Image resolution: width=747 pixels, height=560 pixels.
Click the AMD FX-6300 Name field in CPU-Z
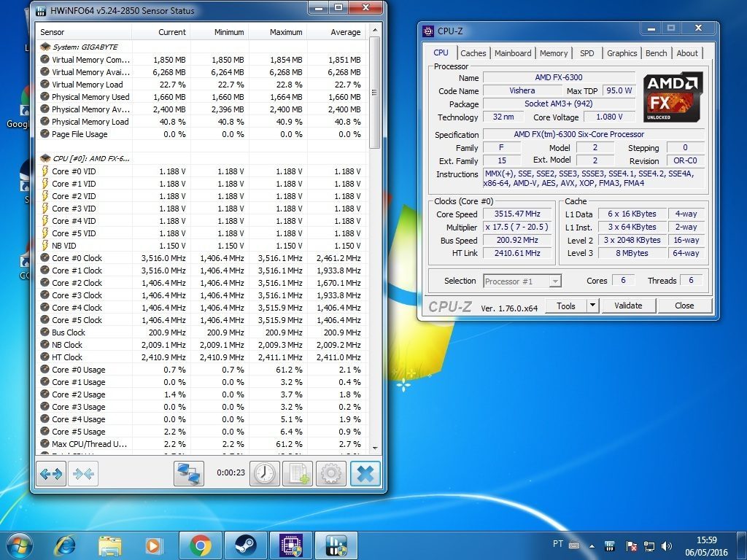click(559, 77)
